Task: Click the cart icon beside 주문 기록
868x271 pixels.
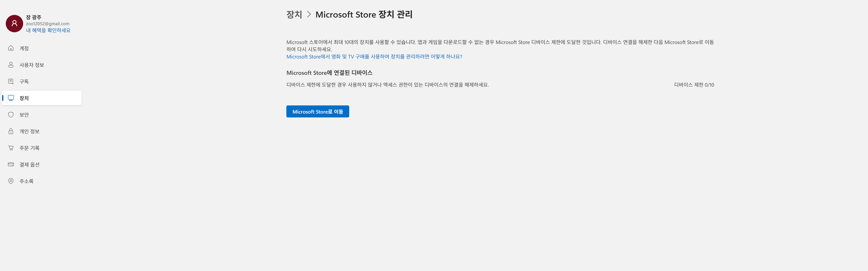Action: (x=11, y=148)
